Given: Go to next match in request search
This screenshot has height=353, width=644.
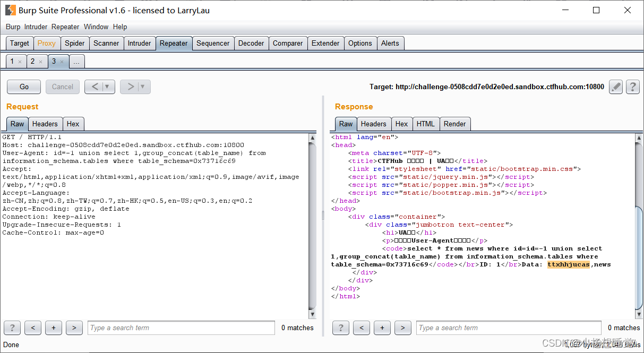Looking at the screenshot, I should 74,328.
